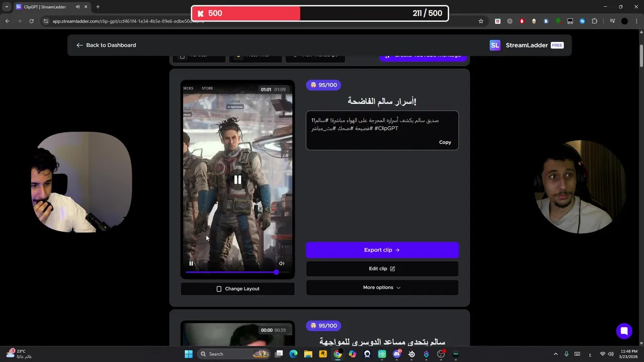Open the Extensions puzzle icon
The width and height of the screenshot is (644, 362).
[x=595, y=21]
